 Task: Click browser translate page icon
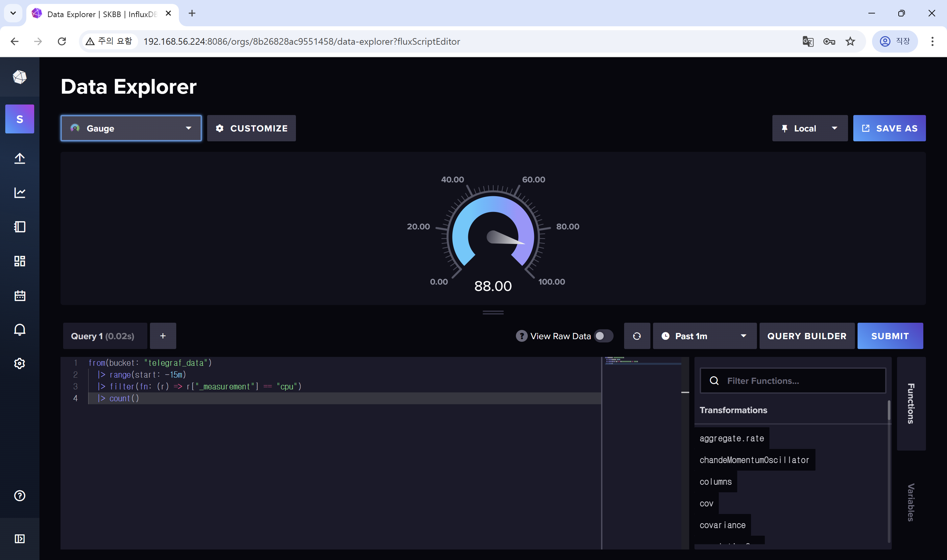[808, 41]
